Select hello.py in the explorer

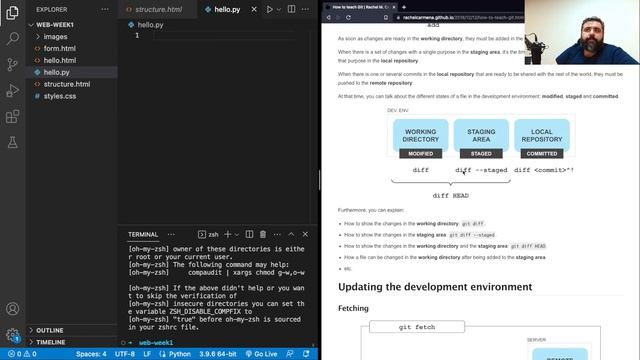point(56,72)
